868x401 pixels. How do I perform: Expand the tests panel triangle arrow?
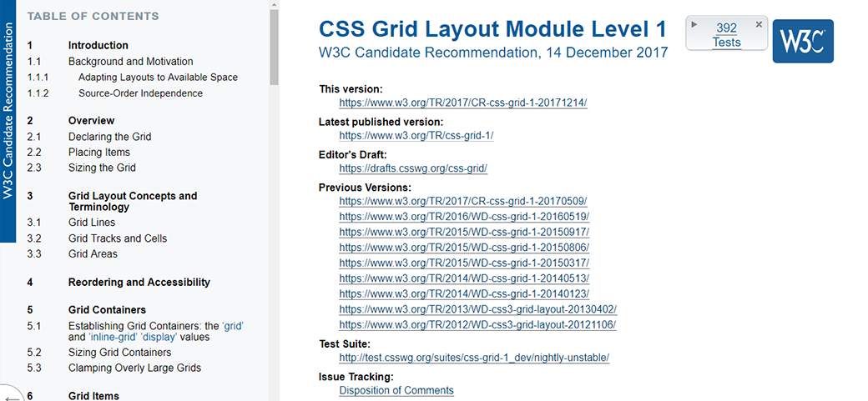coord(694,24)
